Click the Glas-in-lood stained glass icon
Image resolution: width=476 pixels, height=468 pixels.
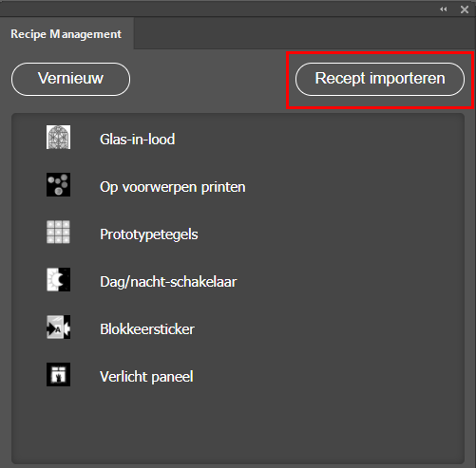[58, 138]
